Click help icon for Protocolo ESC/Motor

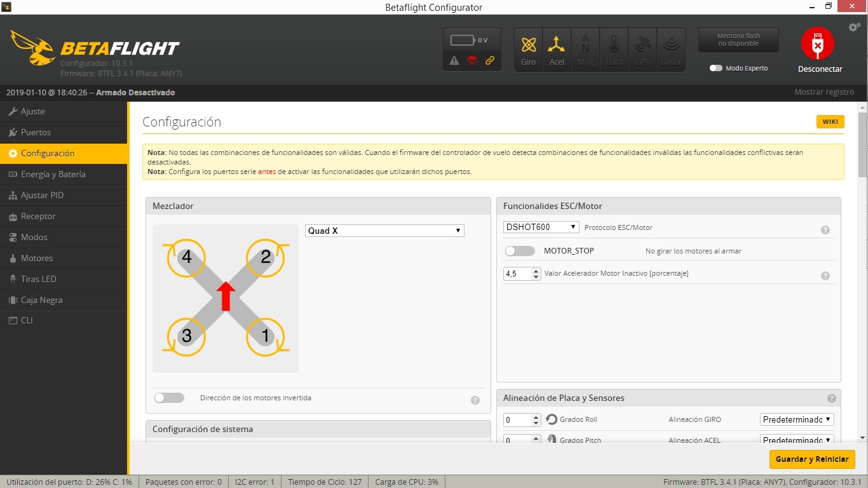(825, 230)
